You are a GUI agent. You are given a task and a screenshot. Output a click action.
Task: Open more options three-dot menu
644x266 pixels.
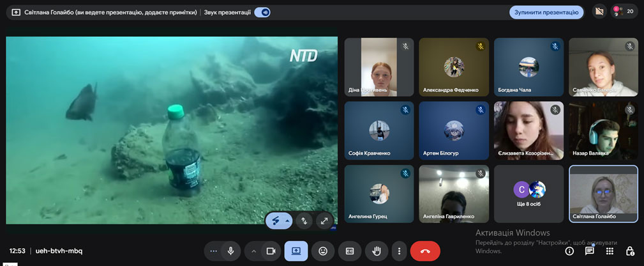pos(400,251)
